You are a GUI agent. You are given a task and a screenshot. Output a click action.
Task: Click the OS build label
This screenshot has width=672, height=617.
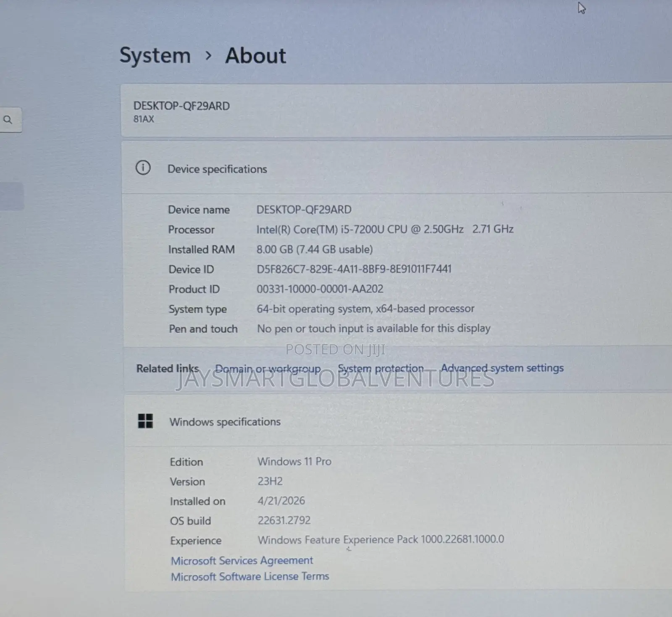point(191,521)
